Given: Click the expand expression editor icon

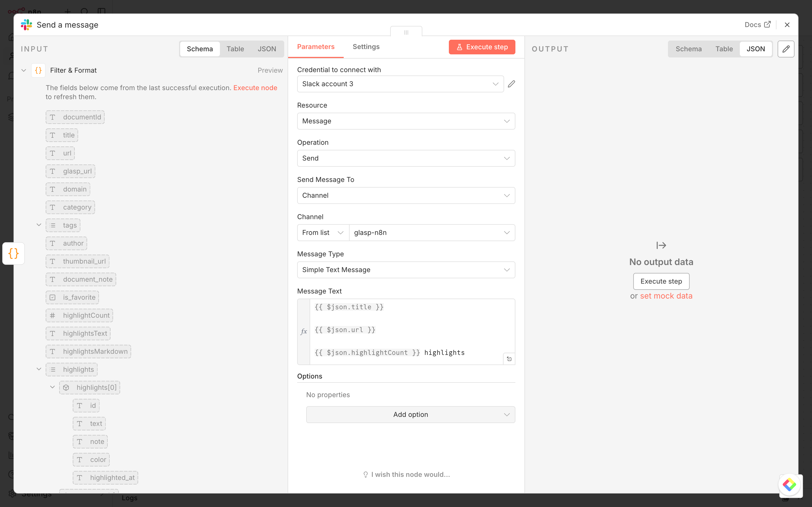Looking at the screenshot, I should [x=509, y=359].
